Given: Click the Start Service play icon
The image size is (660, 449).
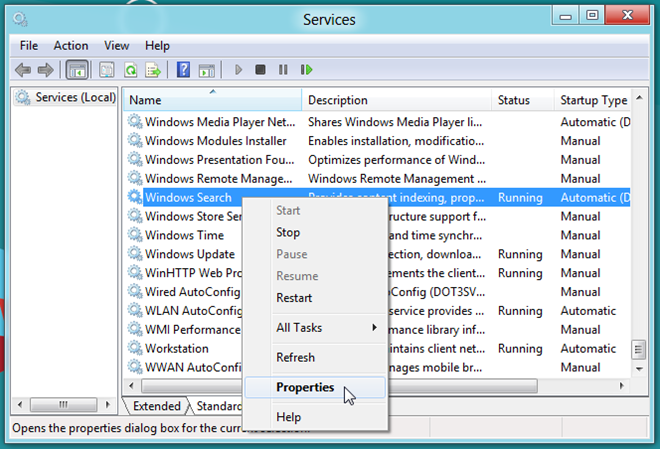Looking at the screenshot, I should [x=238, y=70].
